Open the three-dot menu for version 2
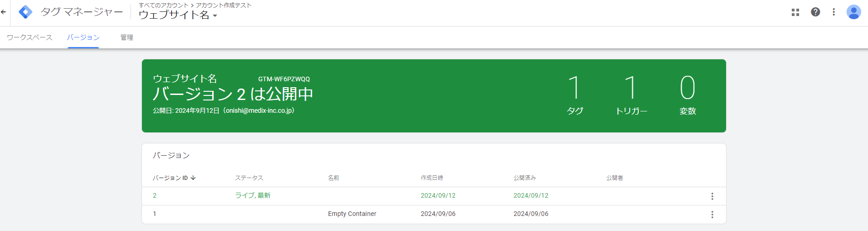This screenshot has width=868, height=231. [712, 196]
